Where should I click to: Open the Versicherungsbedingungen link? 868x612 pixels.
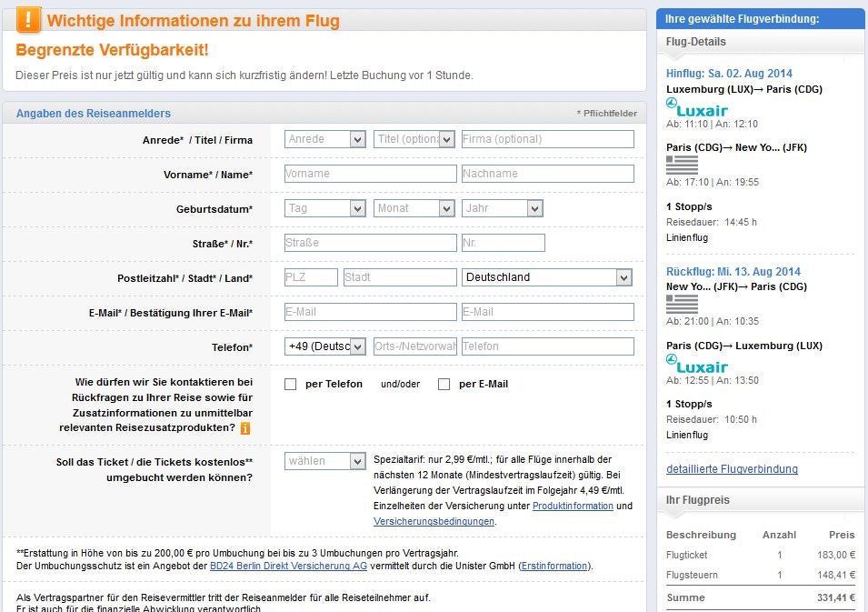click(434, 521)
